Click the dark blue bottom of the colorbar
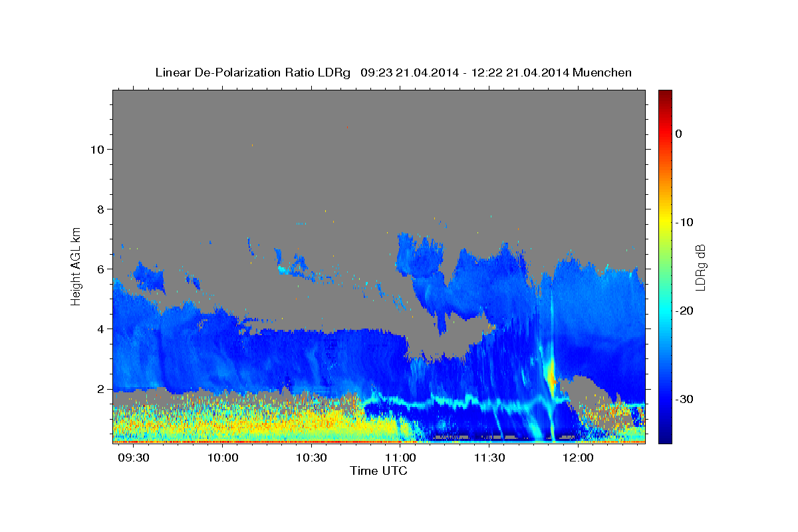 (x=665, y=436)
